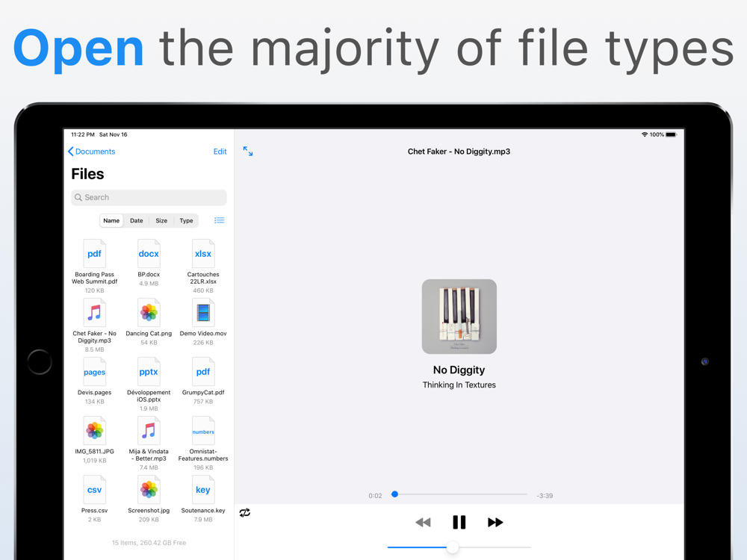Viewport: 747px width, 560px height.
Task: Click the No Diggity album artwork
Action: click(459, 317)
